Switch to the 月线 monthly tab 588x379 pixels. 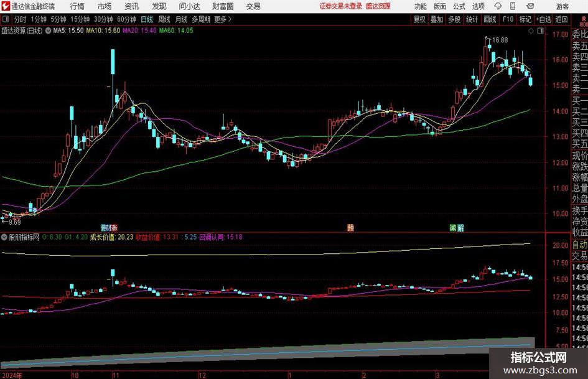pos(181,19)
